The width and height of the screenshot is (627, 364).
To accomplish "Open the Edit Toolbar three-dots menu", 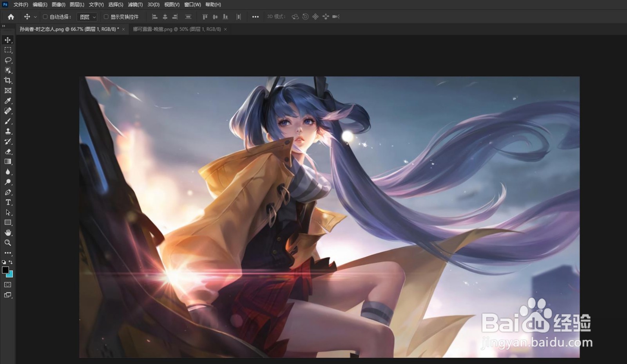I will (x=8, y=253).
